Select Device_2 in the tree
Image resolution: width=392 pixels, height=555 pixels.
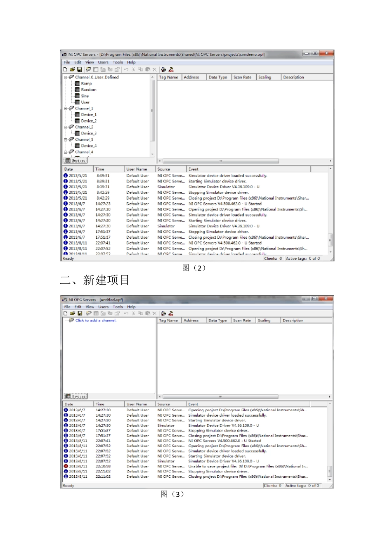click(x=89, y=121)
